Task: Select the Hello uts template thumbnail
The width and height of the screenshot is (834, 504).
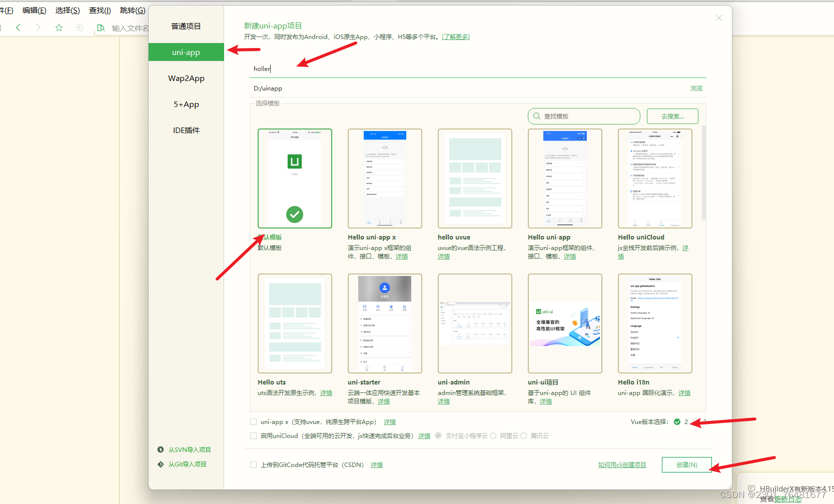Action: pos(295,323)
